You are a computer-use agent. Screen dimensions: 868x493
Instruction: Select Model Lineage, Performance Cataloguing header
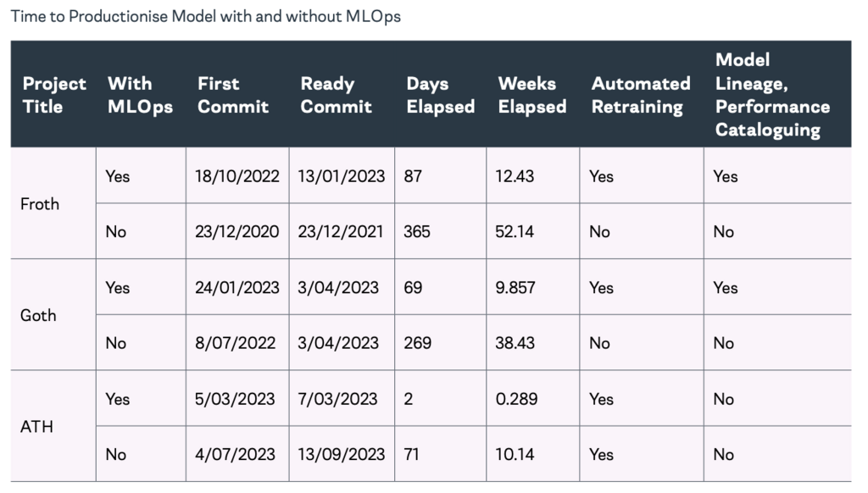[x=777, y=95]
